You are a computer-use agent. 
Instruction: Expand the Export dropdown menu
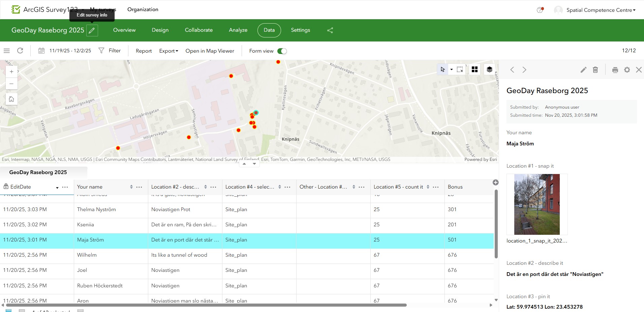[168, 51]
